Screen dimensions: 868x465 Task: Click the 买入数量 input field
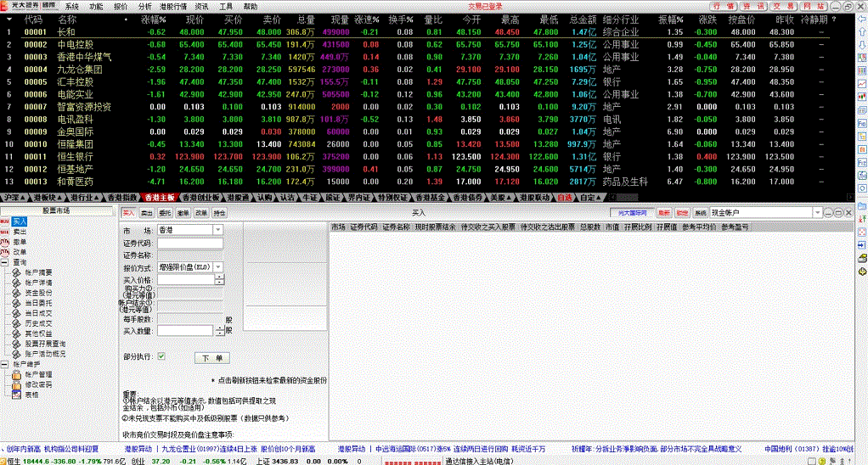(x=185, y=331)
